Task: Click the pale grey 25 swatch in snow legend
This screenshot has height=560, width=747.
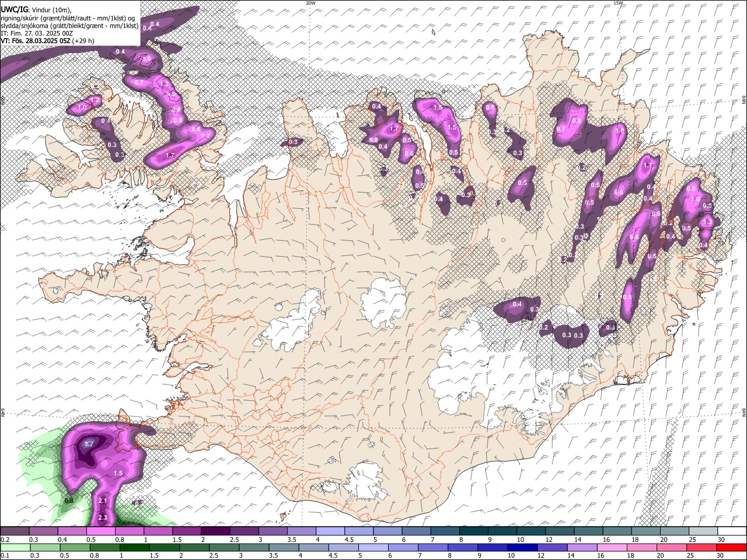Action: [x=703, y=531]
